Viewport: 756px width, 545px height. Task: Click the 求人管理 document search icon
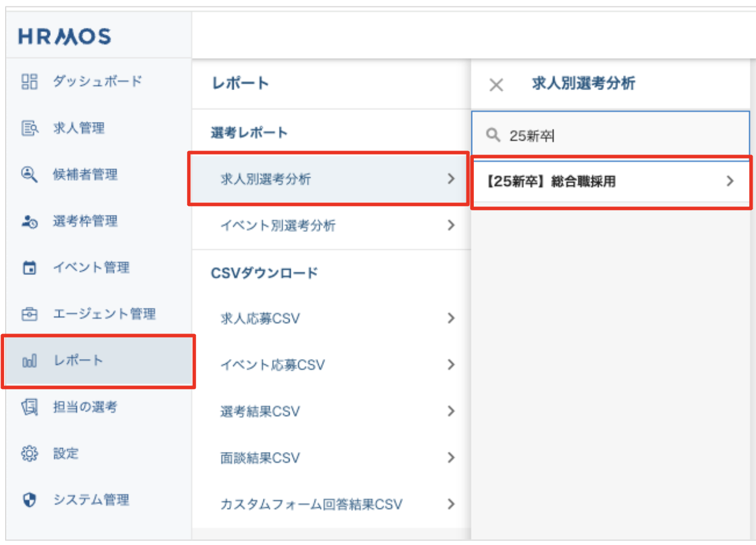tap(29, 128)
